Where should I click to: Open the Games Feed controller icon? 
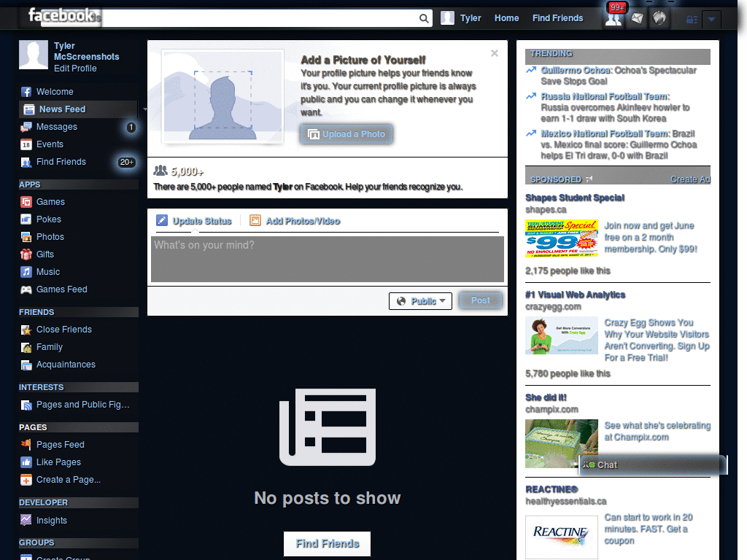pyautogui.click(x=26, y=289)
